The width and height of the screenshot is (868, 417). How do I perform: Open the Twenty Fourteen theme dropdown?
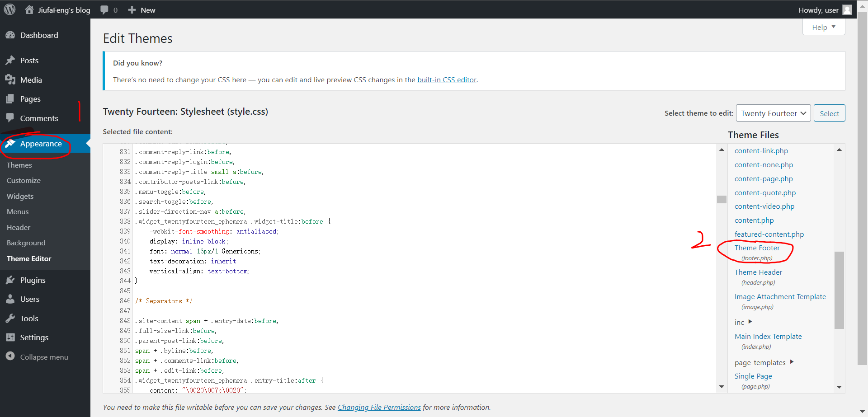click(x=774, y=113)
